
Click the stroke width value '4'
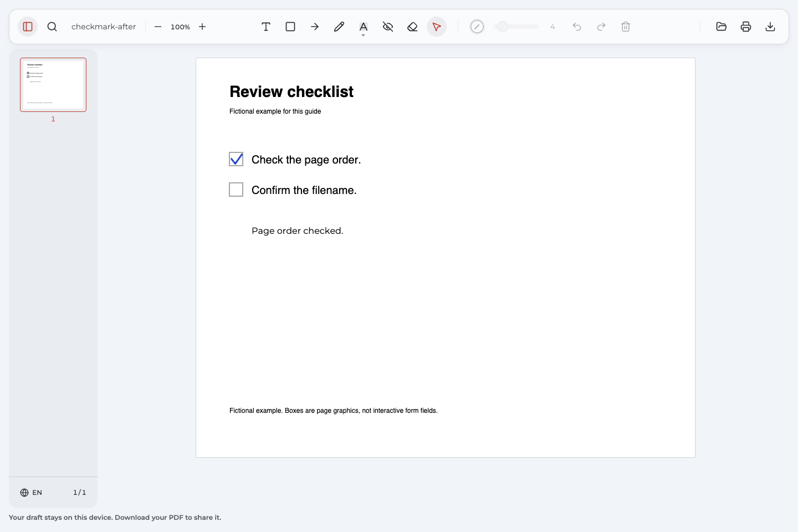point(553,27)
